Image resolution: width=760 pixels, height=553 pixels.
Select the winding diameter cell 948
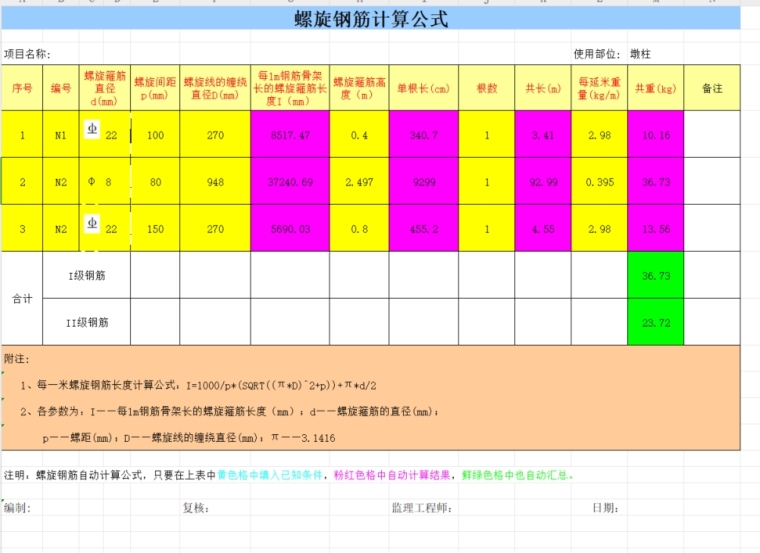click(x=215, y=182)
